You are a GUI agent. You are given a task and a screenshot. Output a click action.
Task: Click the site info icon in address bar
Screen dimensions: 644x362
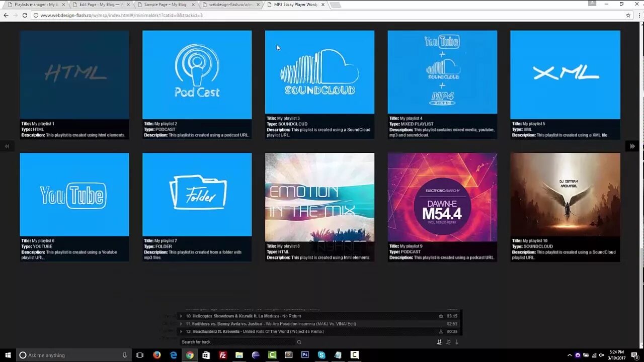click(36, 16)
